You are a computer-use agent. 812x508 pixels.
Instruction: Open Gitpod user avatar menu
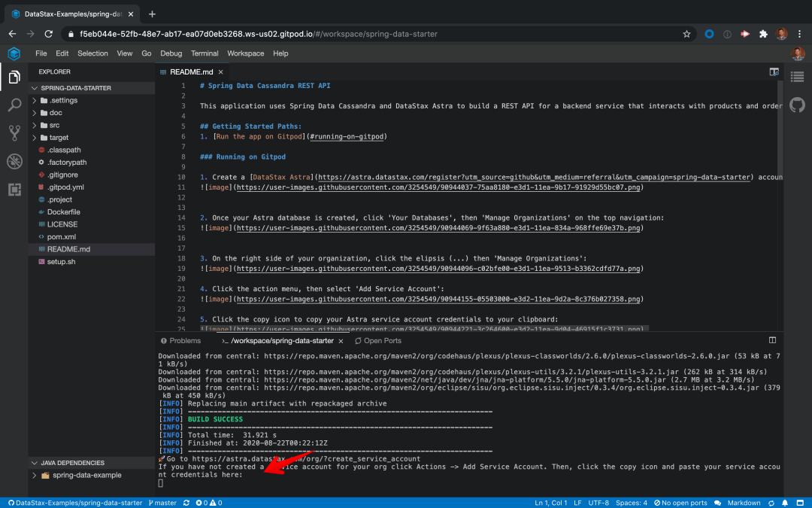(x=798, y=53)
